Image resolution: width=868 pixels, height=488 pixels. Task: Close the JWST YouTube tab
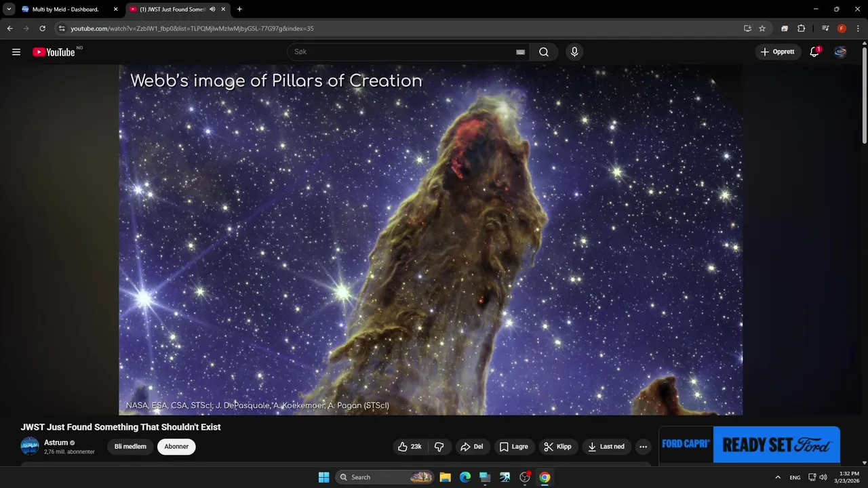point(223,9)
